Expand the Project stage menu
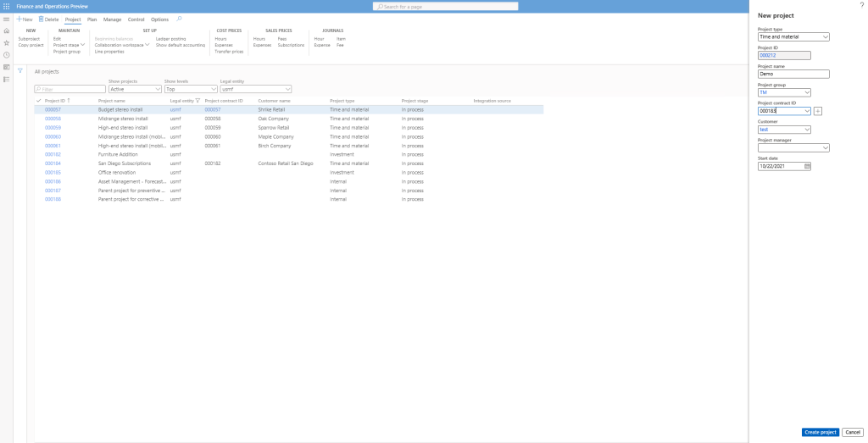 coord(70,45)
